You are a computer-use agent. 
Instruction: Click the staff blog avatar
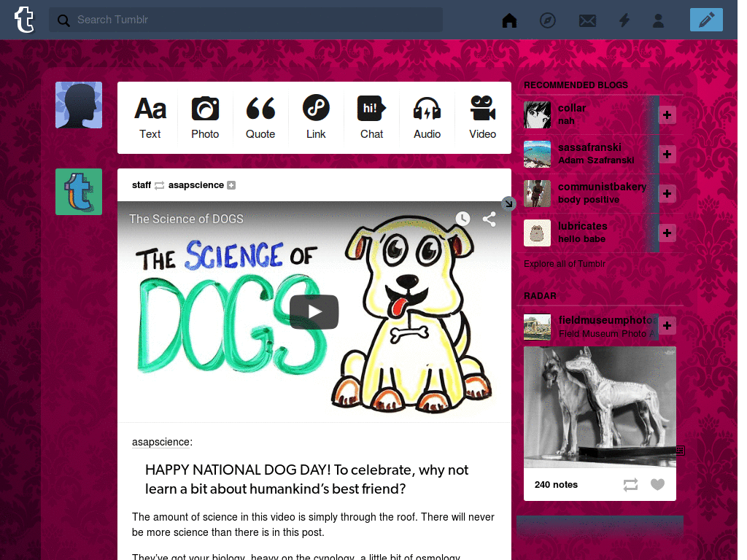[x=79, y=192]
